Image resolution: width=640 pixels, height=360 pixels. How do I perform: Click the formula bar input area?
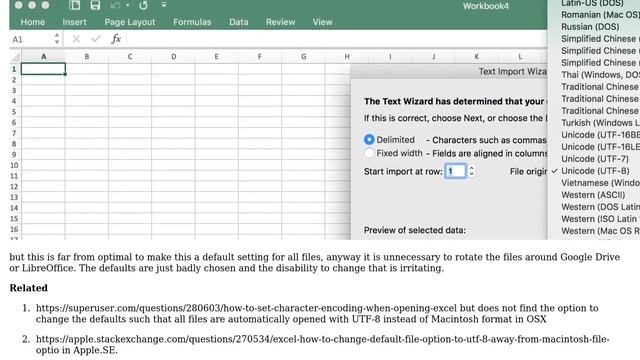337,39
